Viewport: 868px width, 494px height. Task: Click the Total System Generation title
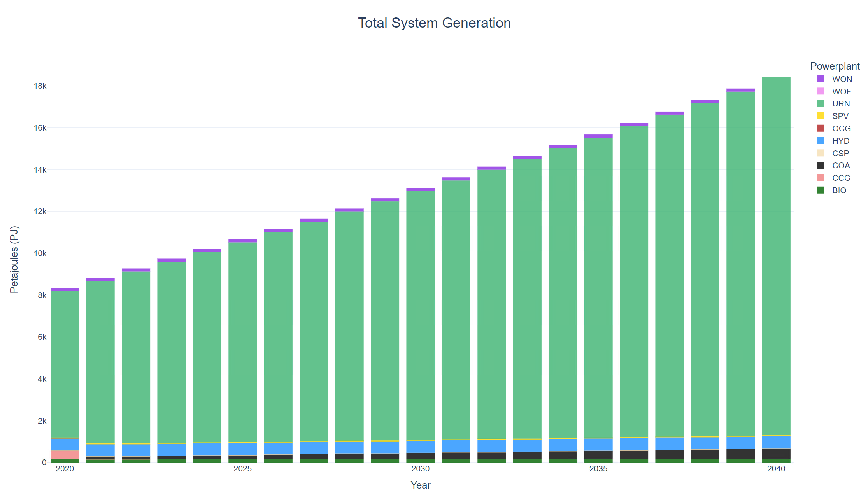pyautogui.click(x=434, y=23)
